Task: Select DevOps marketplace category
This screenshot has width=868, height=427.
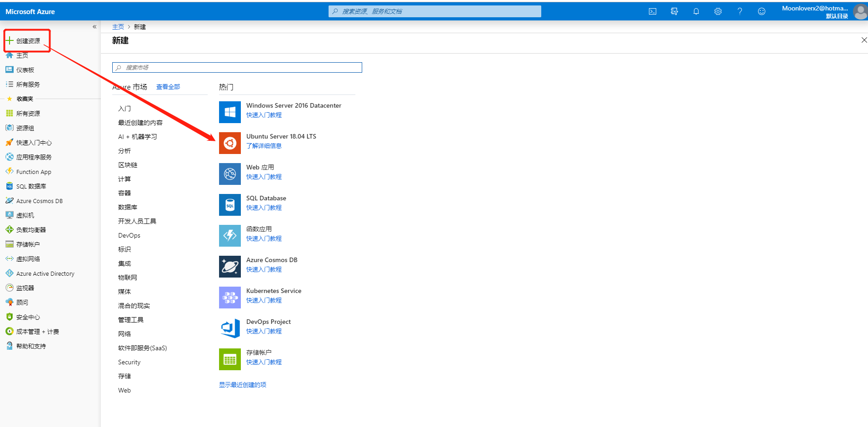Action: [x=129, y=235]
